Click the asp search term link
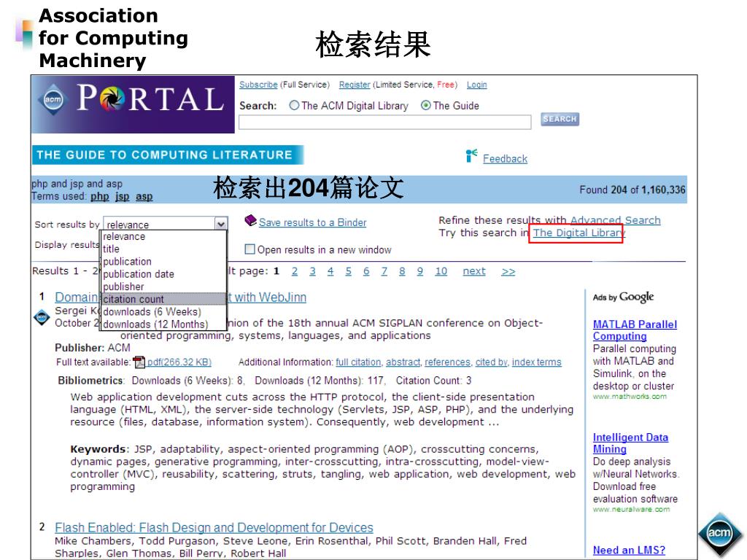The width and height of the screenshot is (747, 560). (144, 196)
